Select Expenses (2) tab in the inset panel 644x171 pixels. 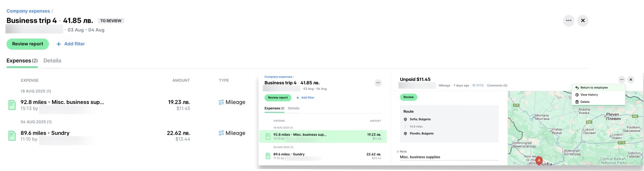274,108
